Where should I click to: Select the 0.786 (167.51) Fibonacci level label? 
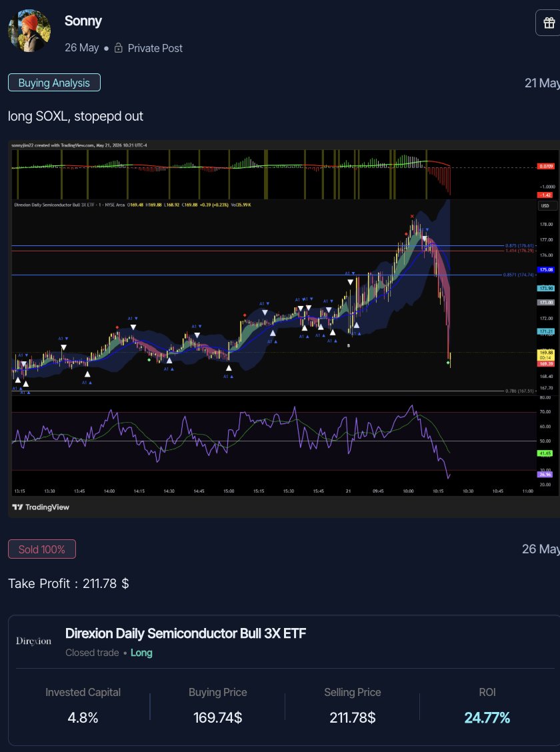(520, 391)
